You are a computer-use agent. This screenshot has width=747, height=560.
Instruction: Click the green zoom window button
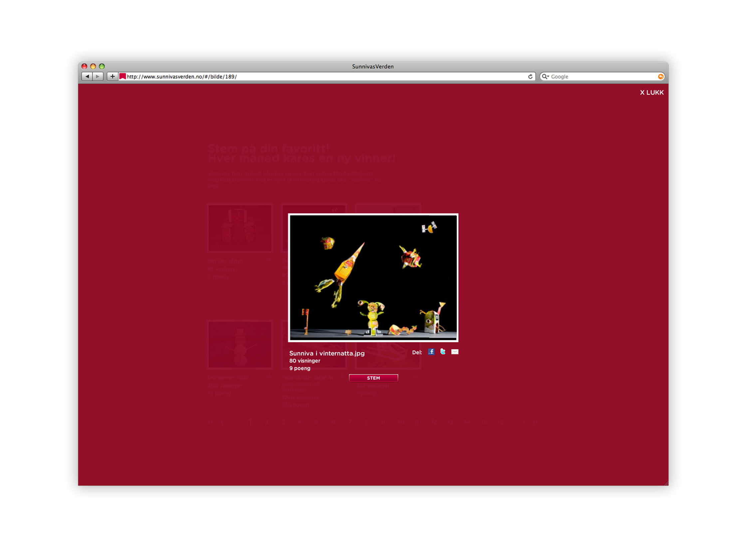(x=102, y=67)
